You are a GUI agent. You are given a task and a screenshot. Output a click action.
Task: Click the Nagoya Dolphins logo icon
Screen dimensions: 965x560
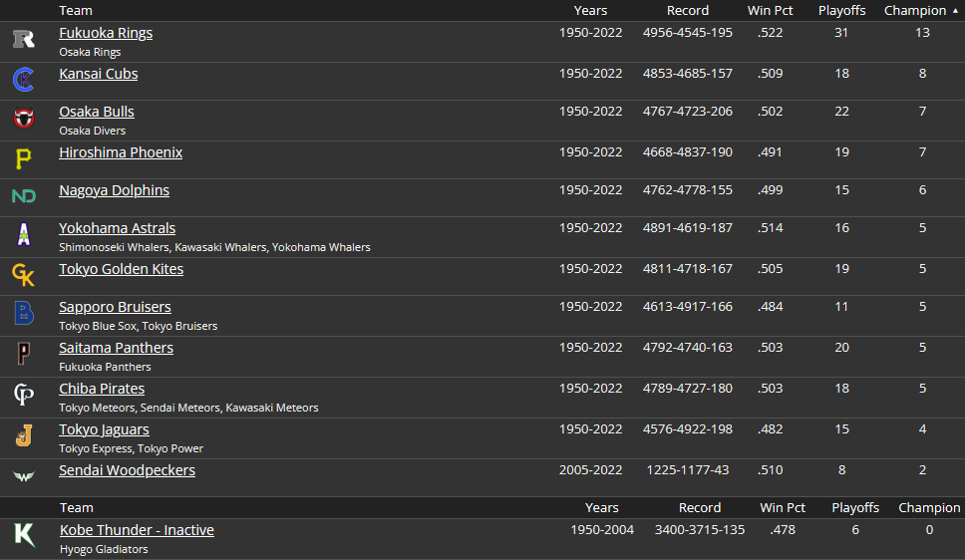coord(24,196)
